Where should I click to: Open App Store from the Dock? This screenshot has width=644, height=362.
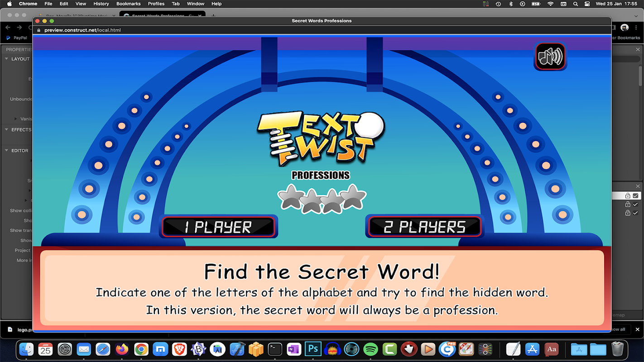pos(532,349)
